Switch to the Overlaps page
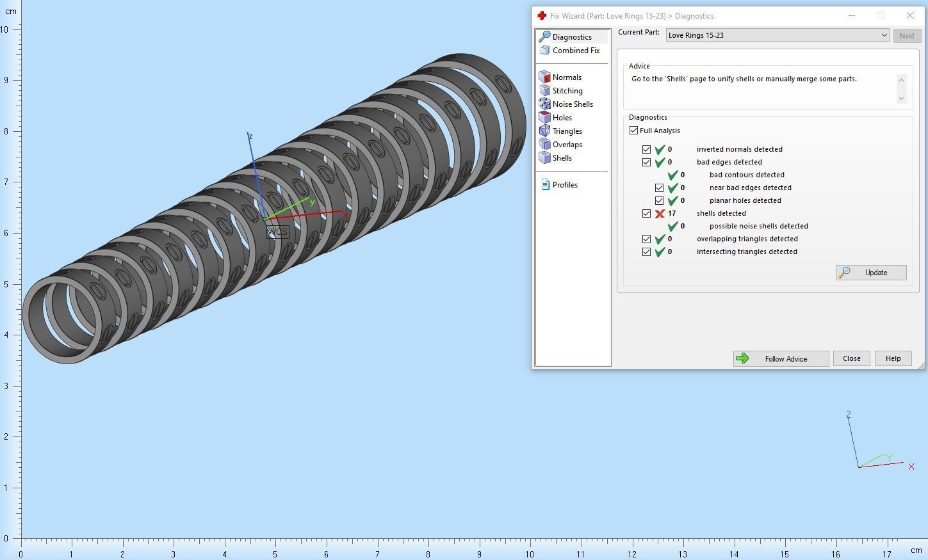928x560 pixels. (567, 145)
